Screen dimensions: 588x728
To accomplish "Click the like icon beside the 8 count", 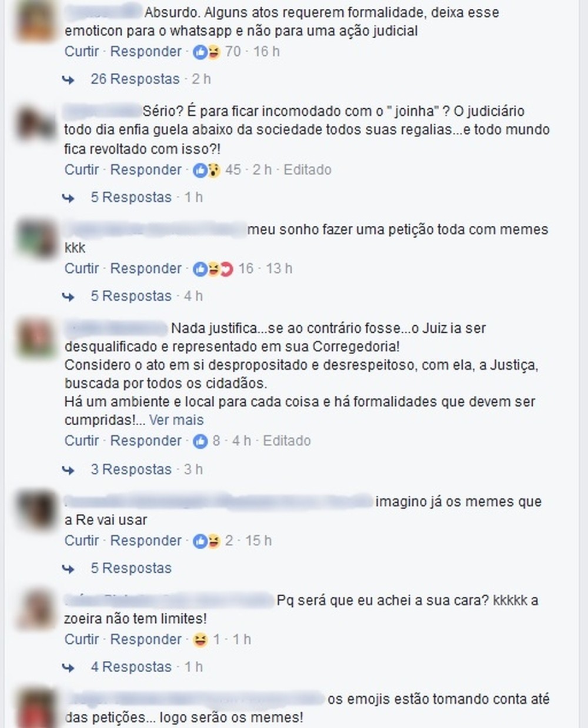I will click(201, 441).
